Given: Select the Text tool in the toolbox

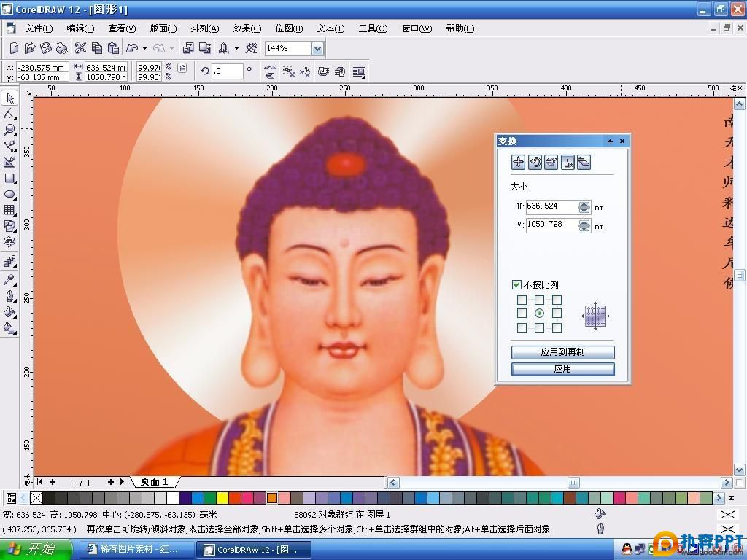Looking at the screenshot, I should point(9,242).
